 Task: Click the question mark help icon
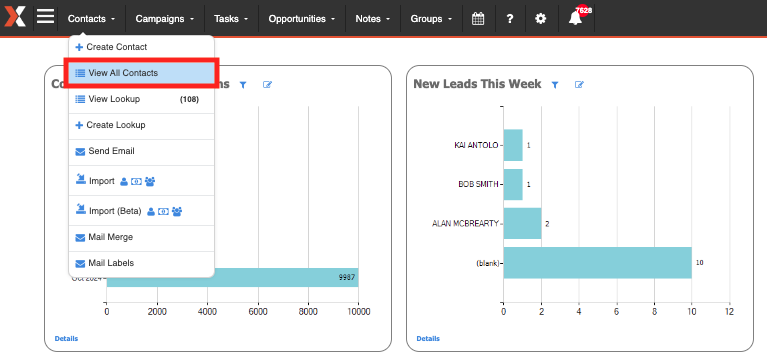point(510,19)
